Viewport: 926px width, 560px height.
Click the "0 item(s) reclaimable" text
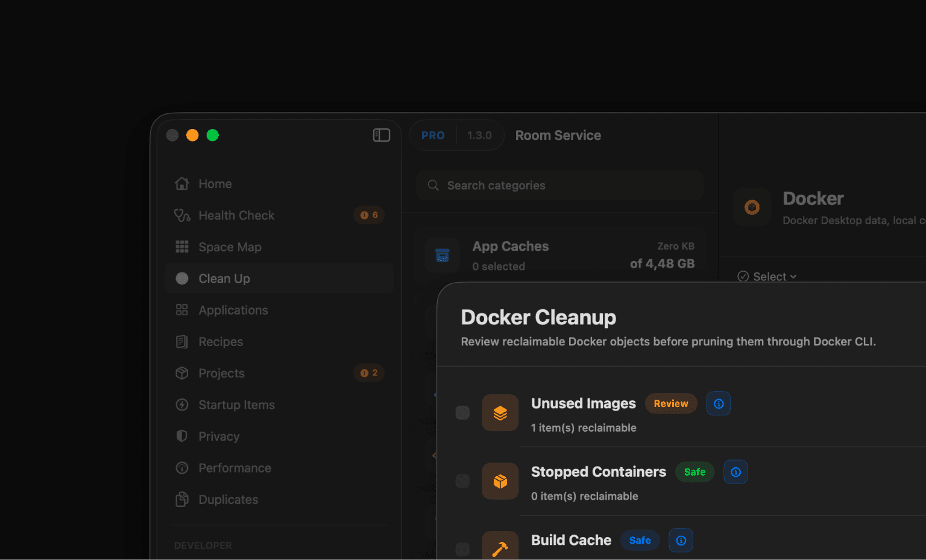click(x=585, y=496)
